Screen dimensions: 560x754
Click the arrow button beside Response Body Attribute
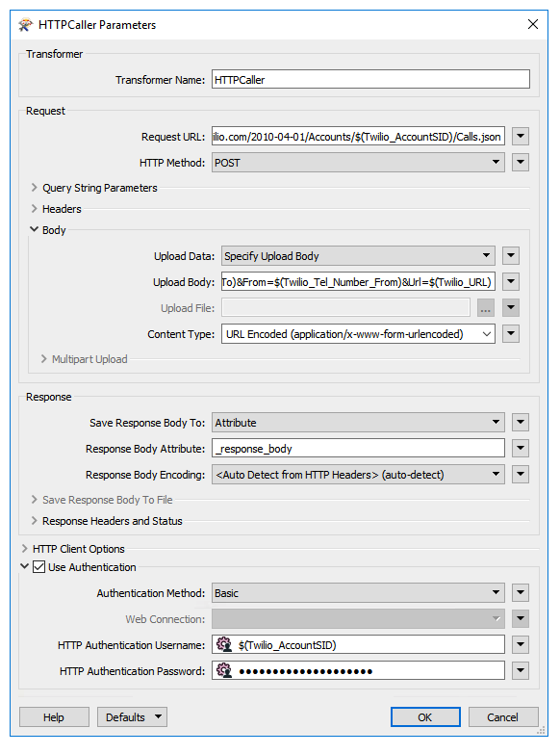point(521,448)
